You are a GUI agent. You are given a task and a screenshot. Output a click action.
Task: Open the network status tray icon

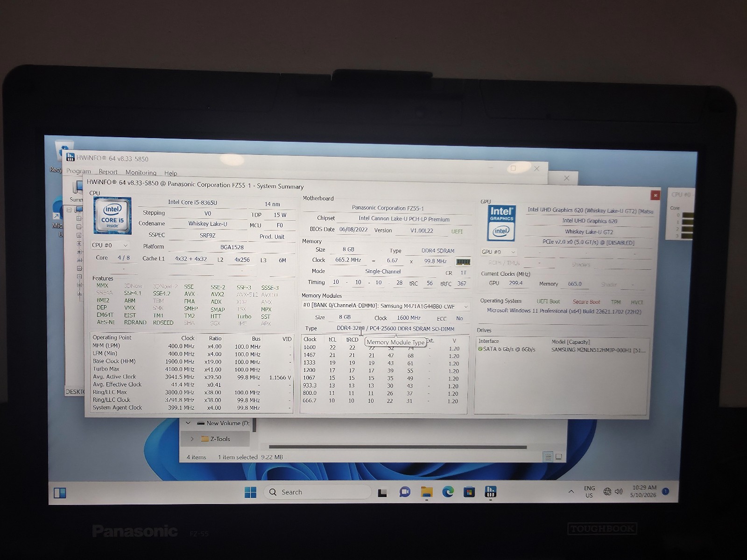point(607,491)
